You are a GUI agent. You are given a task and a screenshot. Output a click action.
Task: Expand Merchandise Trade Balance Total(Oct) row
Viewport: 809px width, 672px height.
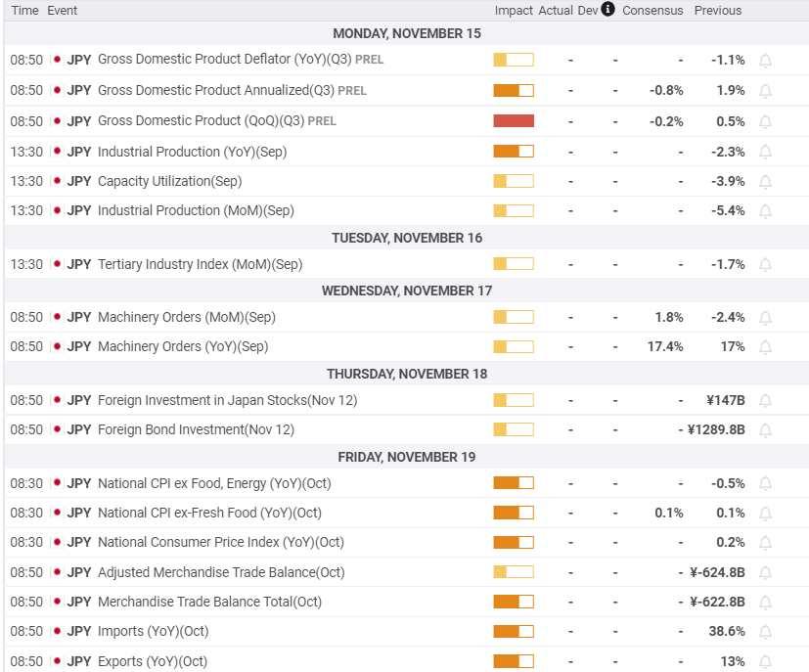[209, 602]
